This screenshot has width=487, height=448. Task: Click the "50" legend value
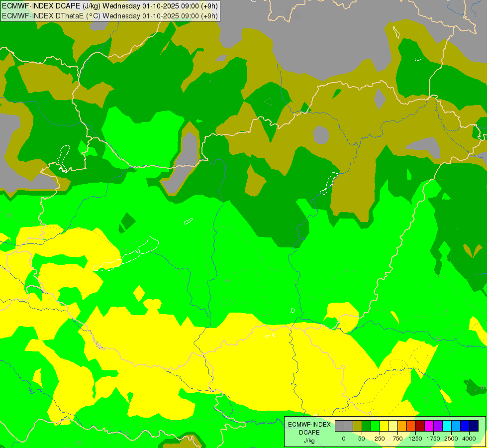(362, 439)
